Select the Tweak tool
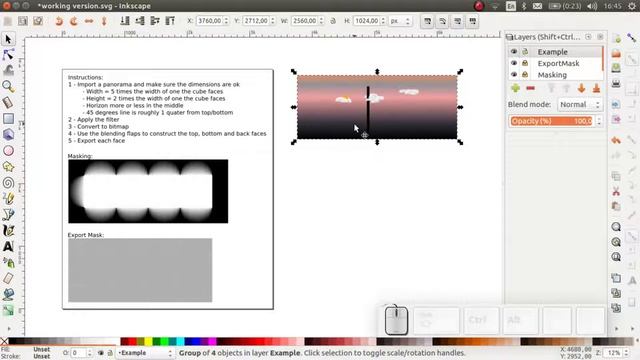 click(8, 70)
